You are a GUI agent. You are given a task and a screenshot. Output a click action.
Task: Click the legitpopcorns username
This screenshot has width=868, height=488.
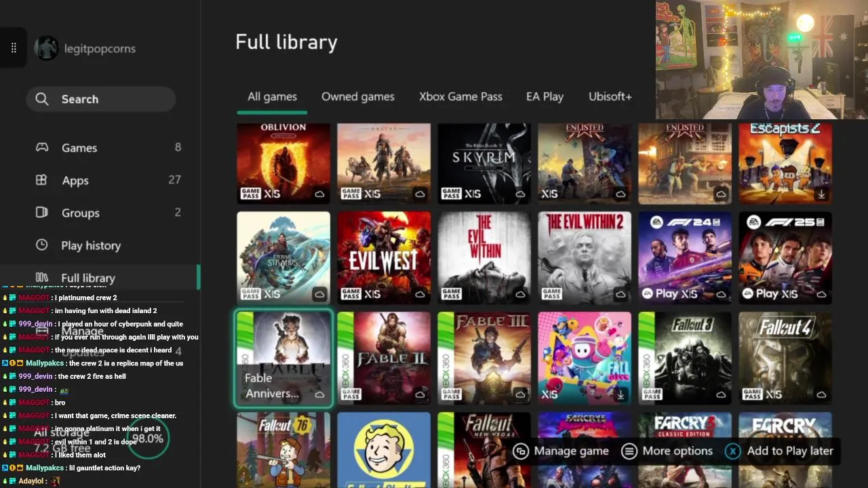100,48
